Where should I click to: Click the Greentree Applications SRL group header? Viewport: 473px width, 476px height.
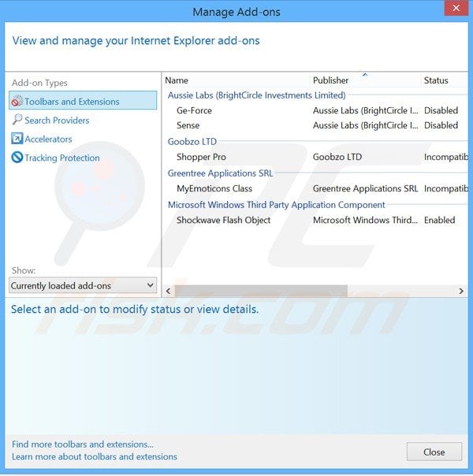(221, 173)
